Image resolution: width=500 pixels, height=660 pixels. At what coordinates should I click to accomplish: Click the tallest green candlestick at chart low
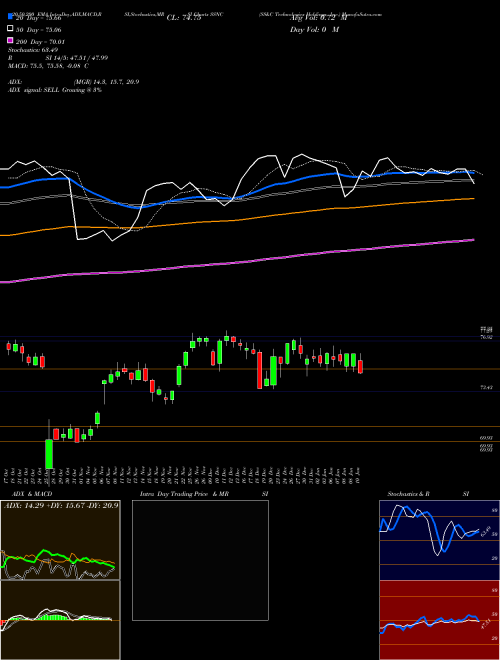click(x=49, y=454)
